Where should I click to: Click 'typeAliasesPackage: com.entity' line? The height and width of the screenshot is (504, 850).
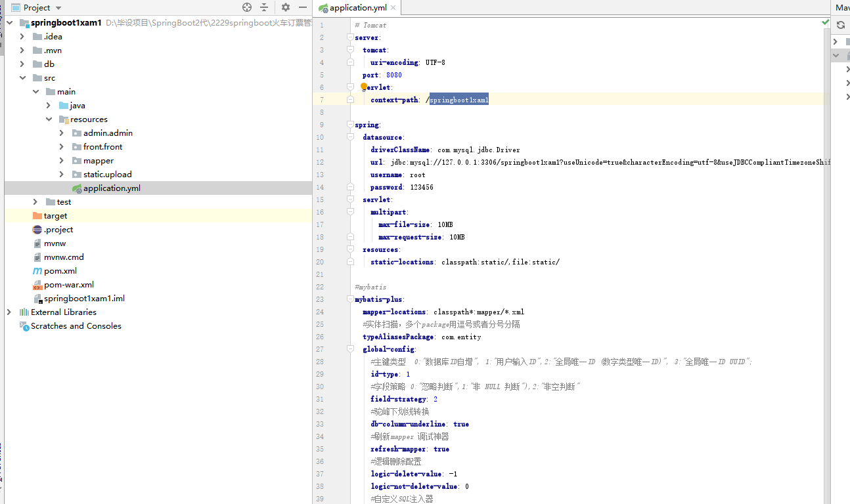(422, 337)
